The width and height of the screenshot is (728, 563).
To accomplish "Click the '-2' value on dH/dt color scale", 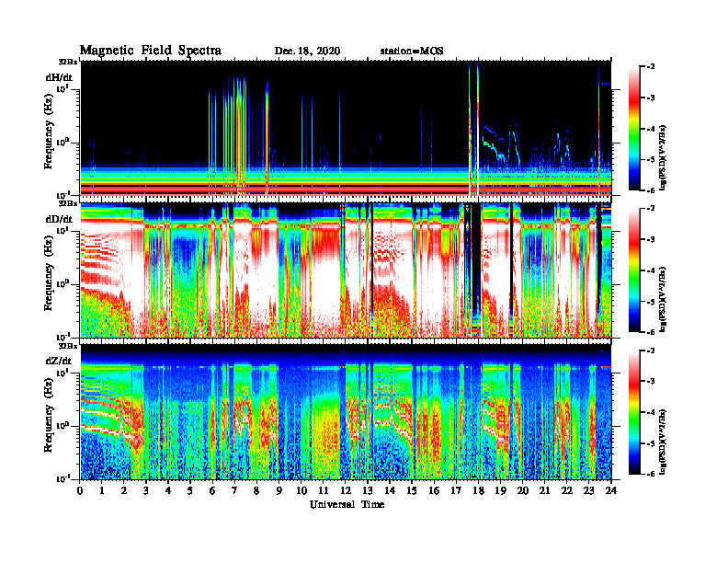I will point(652,67).
